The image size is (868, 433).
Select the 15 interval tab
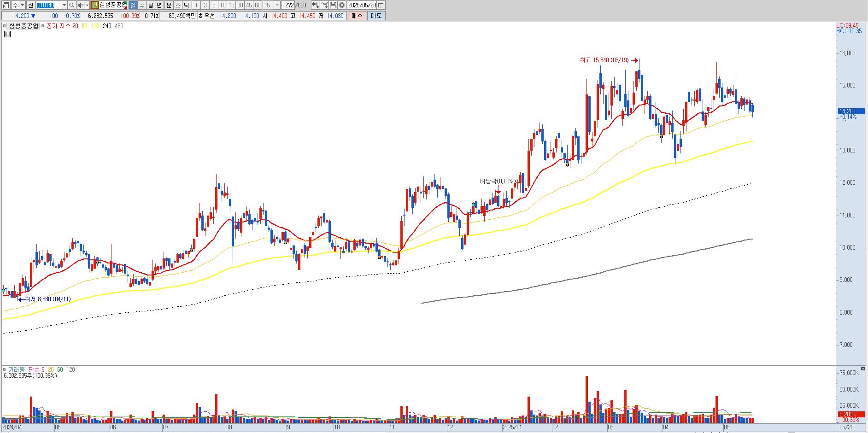231,5
